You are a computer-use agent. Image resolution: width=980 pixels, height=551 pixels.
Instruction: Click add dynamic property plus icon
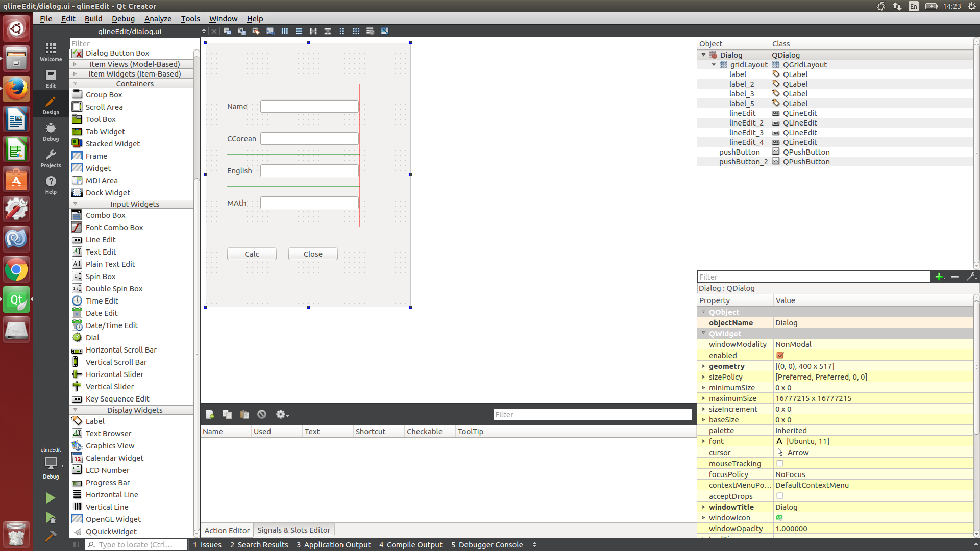[x=939, y=277]
